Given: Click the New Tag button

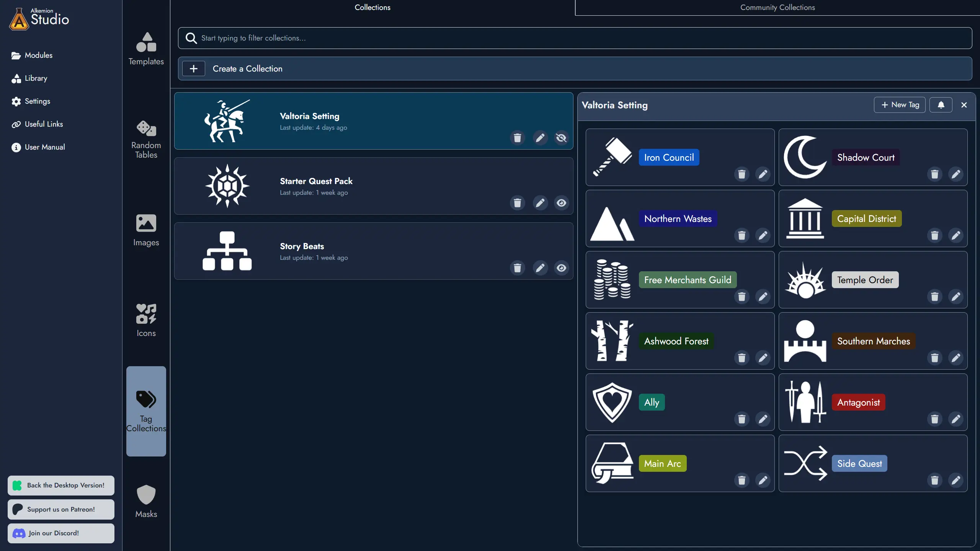Looking at the screenshot, I should (x=899, y=105).
